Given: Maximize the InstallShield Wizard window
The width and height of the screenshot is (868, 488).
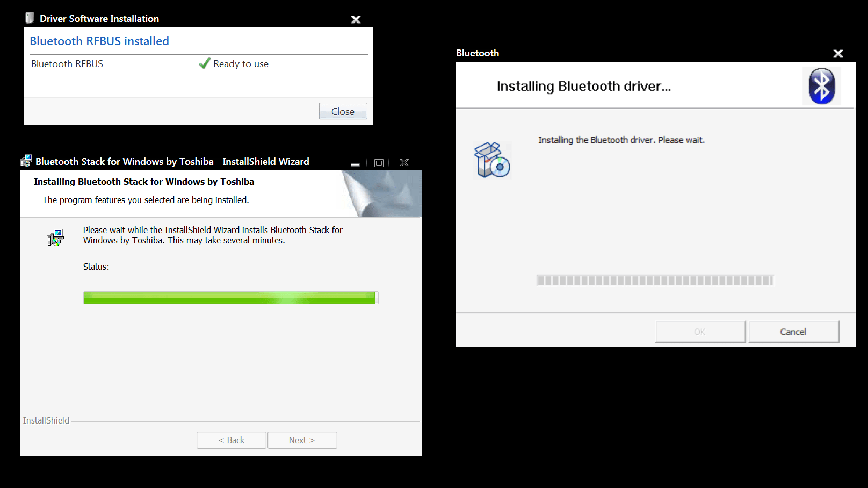Looking at the screenshot, I should pyautogui.click(x=379, y=163).
